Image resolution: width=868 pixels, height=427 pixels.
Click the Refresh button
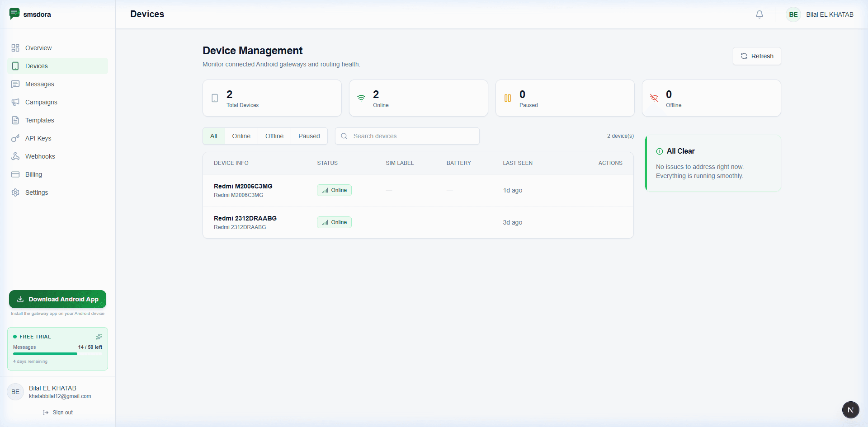pos(757,56)
